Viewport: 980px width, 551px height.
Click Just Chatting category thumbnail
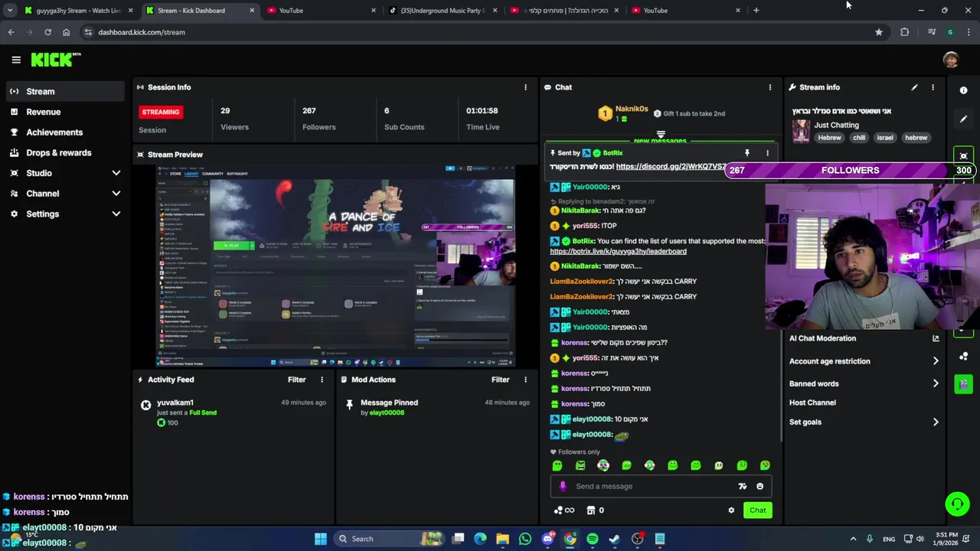click(801, 131)
